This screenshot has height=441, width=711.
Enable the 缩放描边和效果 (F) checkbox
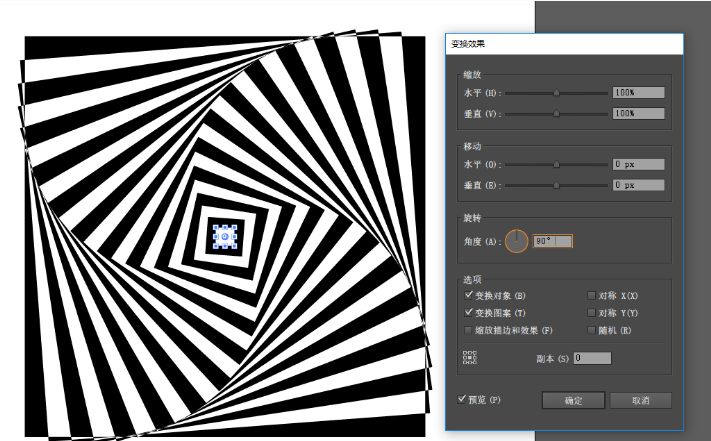[x=468, y=330]
